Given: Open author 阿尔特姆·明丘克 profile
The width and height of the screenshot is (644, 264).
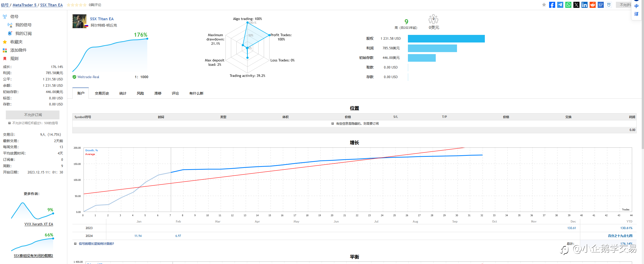Looking at the screenshot, I should tap(104, 25).
